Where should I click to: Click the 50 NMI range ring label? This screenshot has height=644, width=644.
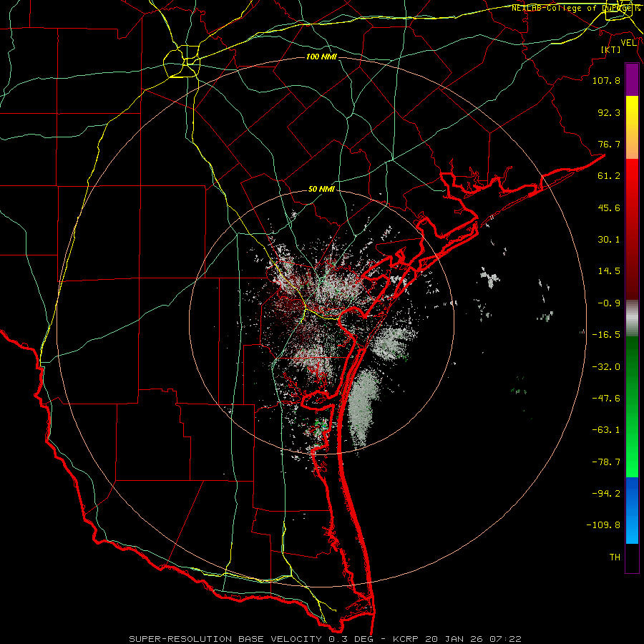pos(321,190)
